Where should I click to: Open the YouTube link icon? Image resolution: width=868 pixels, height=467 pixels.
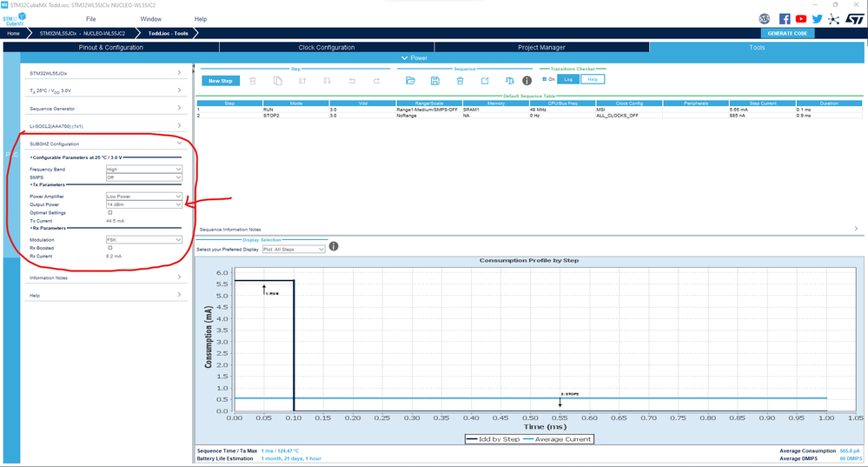[x=801, y=19]
